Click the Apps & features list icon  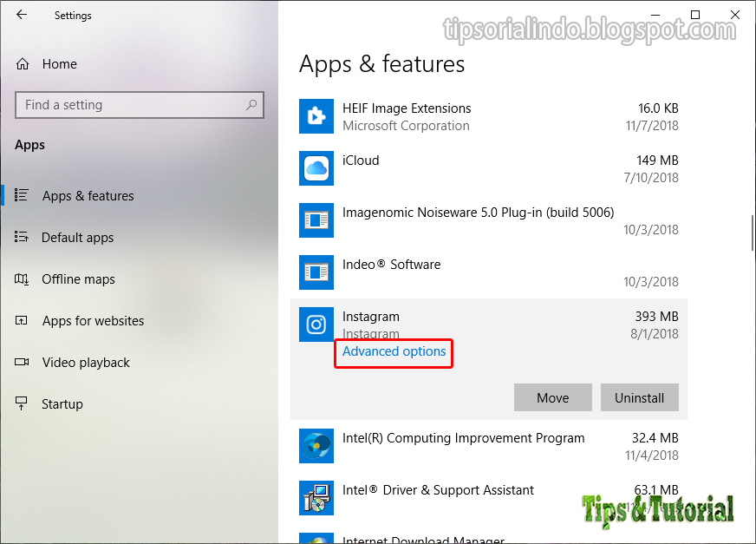coord(22,195)
